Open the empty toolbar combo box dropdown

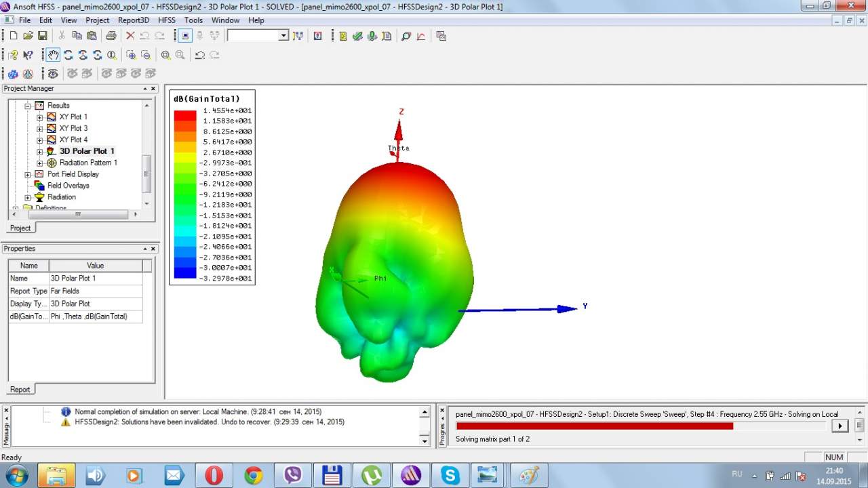tap(283, 36)
